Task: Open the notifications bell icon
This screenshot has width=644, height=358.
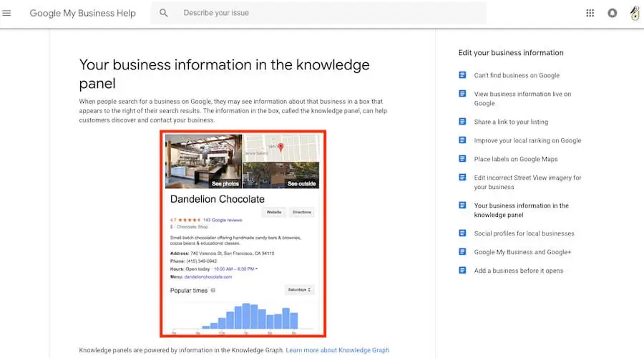Action: (612, 13)
